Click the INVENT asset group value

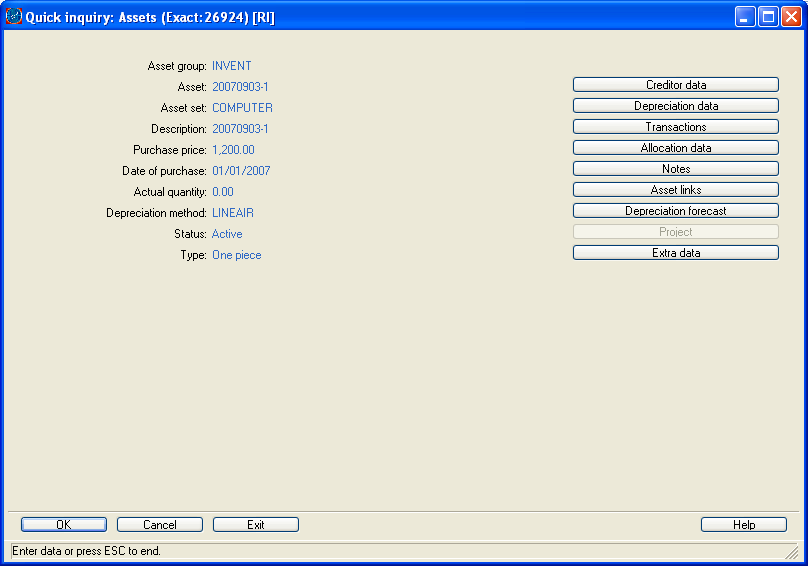pos(231,66)
